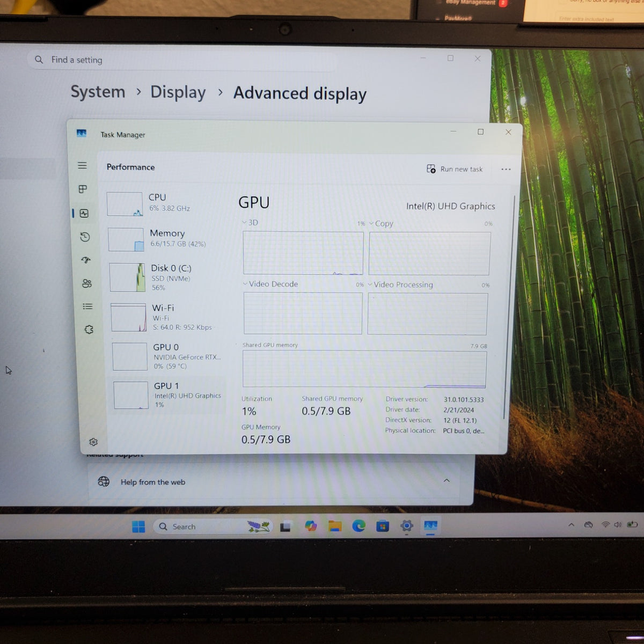Click the taskbar Search box
This screenshot has width=644, height=644.
tap(213, 526)
